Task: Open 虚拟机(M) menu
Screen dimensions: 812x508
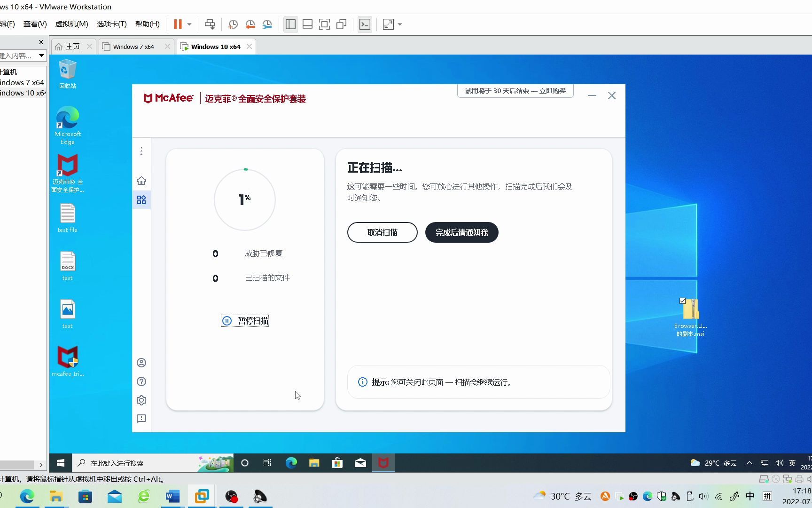Action: tap(71, 24)
